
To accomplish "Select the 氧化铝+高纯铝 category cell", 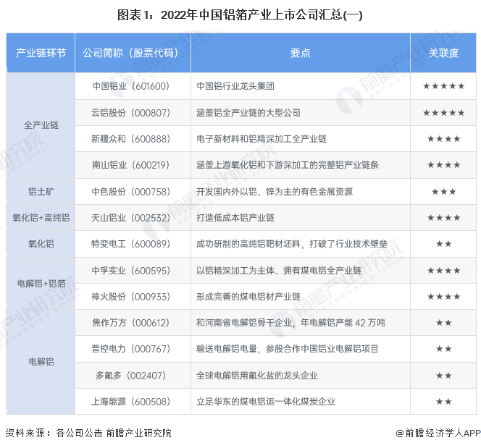I will point(41,218).
